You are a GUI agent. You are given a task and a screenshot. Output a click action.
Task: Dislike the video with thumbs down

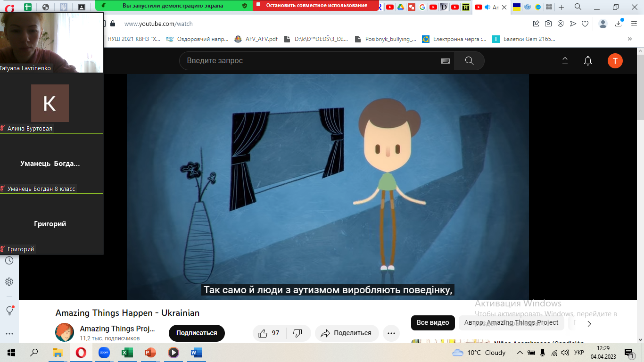click(298, 333)
